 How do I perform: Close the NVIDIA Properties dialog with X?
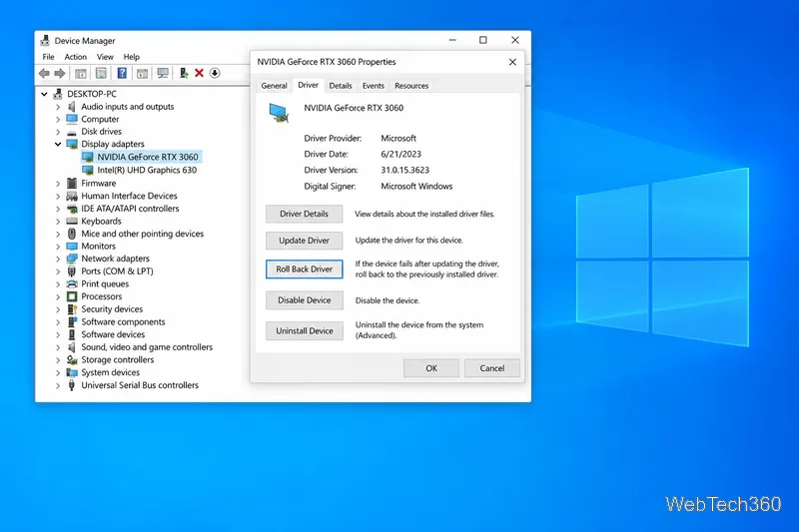(x=512, y=62)
